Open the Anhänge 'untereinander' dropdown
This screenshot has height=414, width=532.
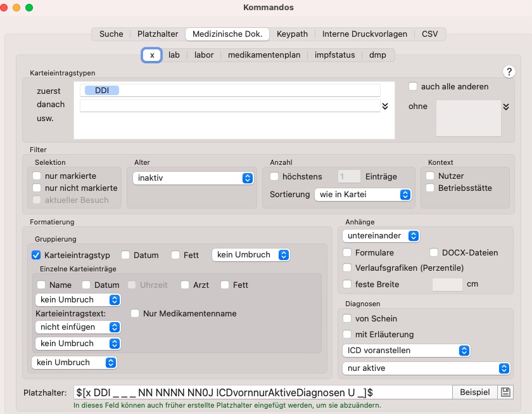(x=381, y=236)
